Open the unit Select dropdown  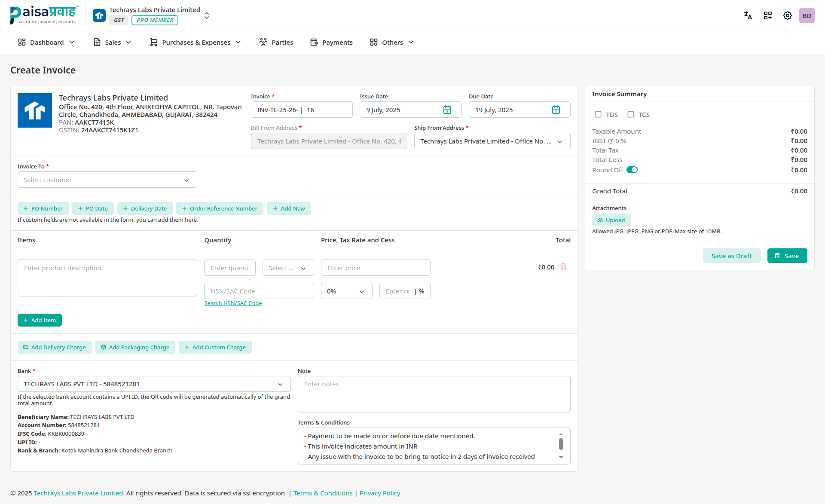(x=288, y=268)
